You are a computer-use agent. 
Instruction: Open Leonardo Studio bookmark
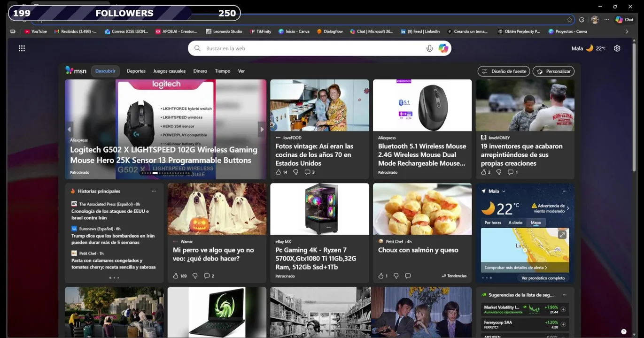(x=224, y=31)
